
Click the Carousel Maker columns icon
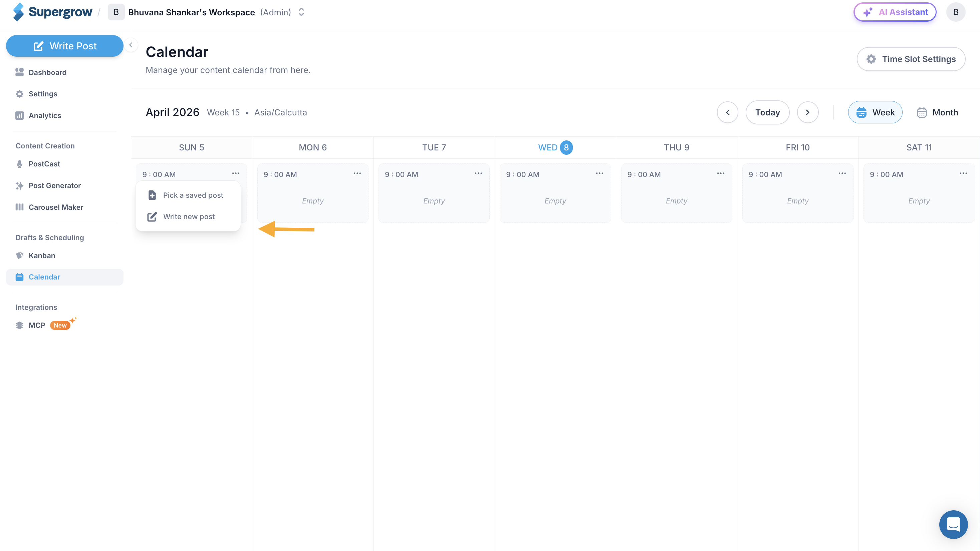19,207
